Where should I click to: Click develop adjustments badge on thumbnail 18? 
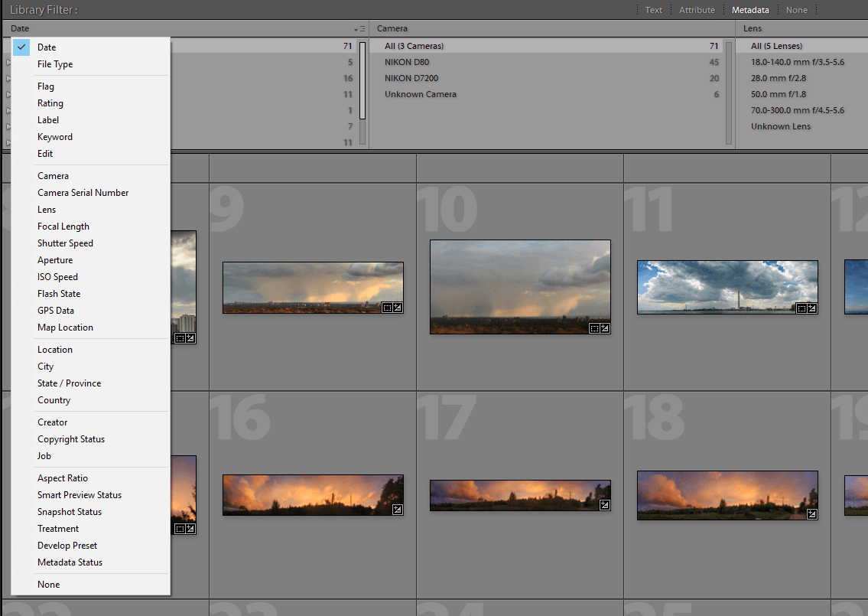click(x=811, y=514)
